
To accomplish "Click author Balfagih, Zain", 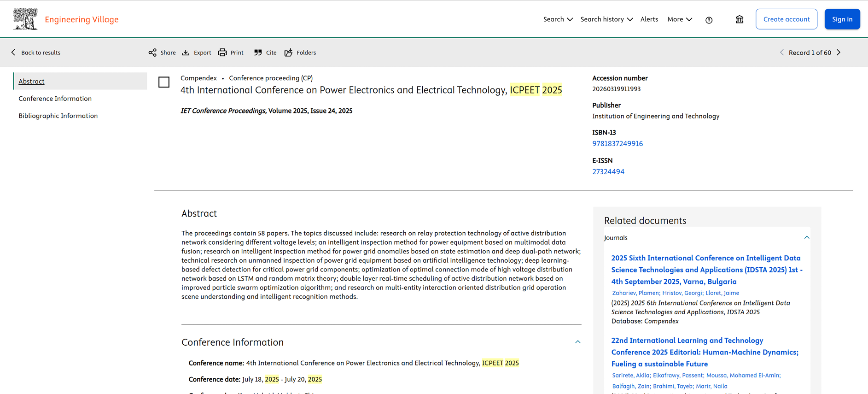I will pyautogui.click(x=631, y=387).
